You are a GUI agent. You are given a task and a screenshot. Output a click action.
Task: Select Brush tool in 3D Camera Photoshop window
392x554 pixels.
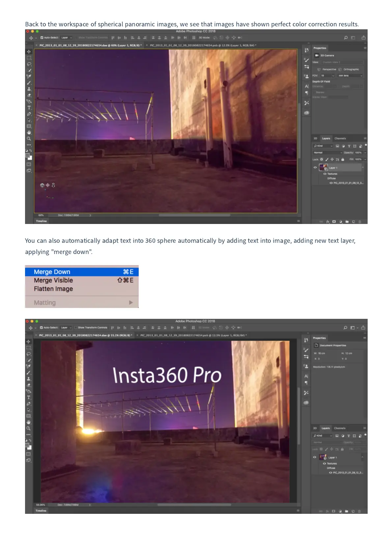[x=29, y=83]
